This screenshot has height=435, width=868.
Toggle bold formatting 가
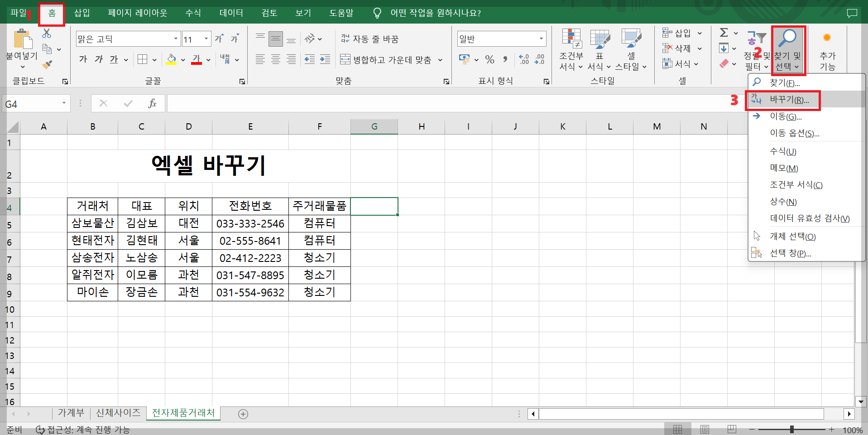[x=82, y=59]
